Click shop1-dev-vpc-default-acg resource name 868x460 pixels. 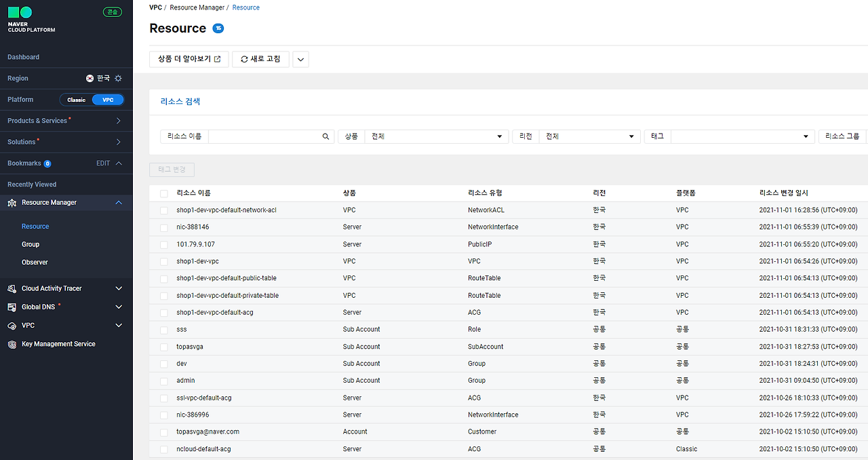coord(215,313)
